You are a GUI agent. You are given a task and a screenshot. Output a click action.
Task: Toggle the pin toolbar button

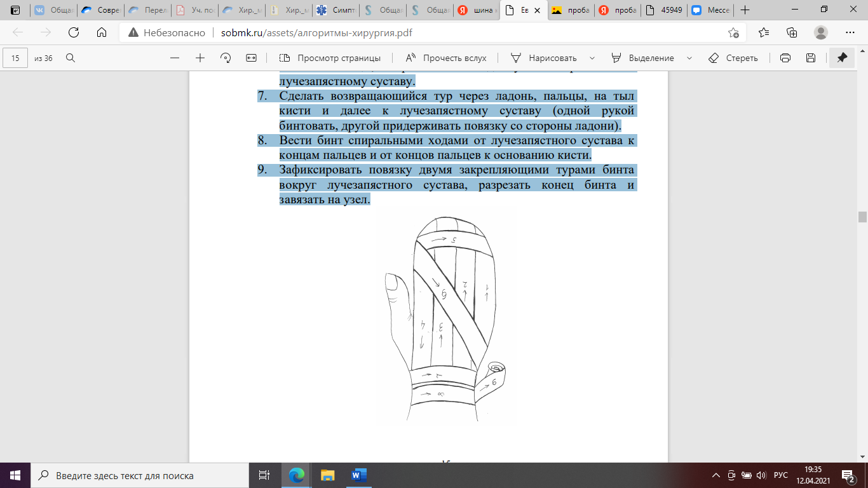[x=842, y=58]
